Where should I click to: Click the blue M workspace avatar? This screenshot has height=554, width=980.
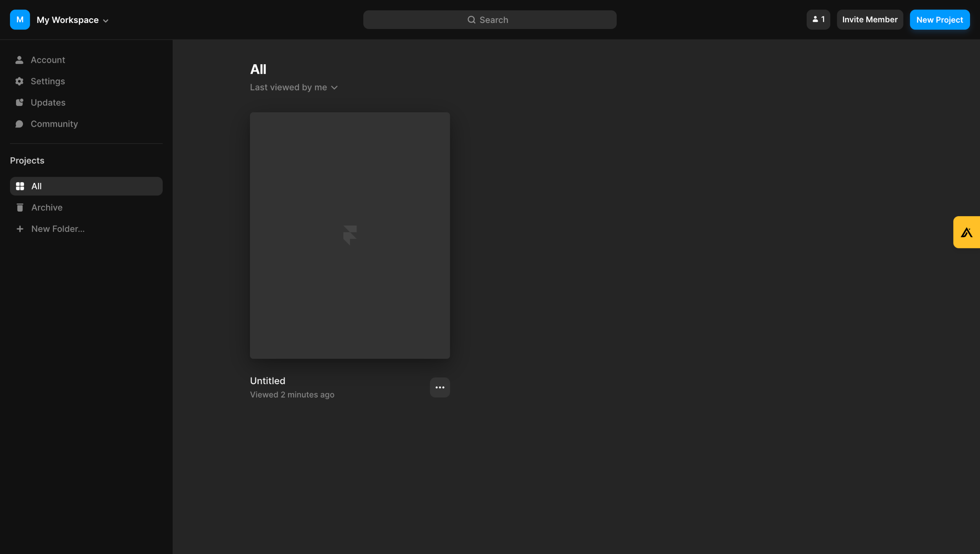[x=20, y=20]
